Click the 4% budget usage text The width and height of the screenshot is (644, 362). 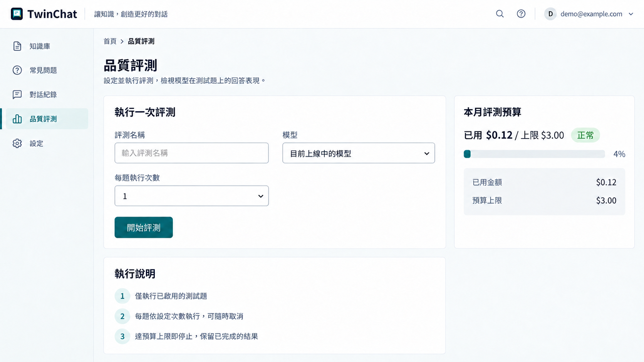tap(619, 154)
